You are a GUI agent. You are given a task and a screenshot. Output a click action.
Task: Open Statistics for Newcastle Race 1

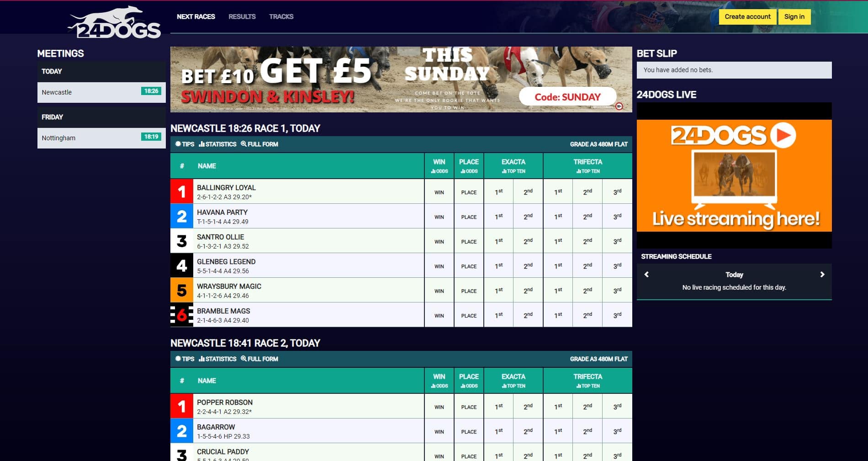coord(218,144)
